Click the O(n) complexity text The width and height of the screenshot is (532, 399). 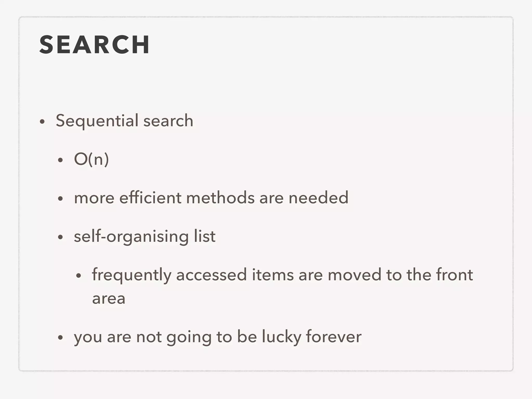(91, 159)
